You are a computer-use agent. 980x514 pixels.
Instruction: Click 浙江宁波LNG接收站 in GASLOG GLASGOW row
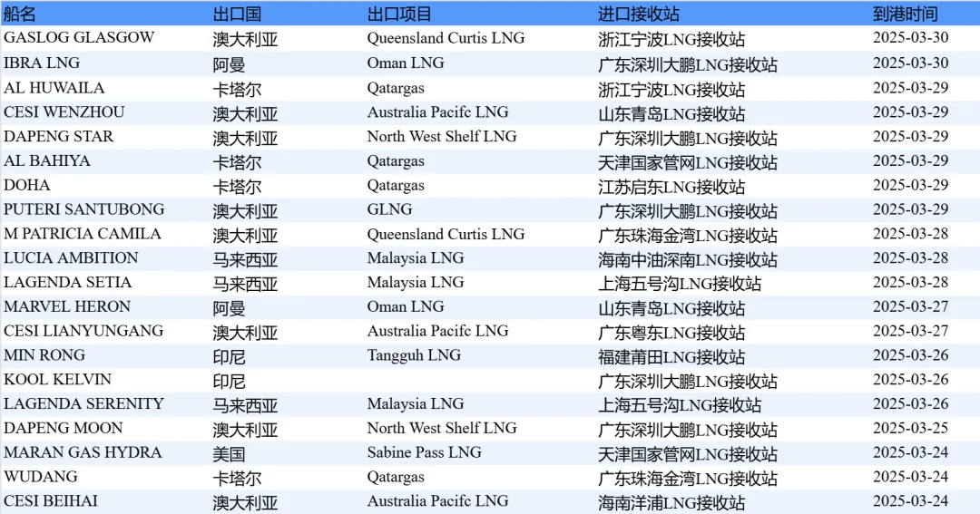click(671, 39)
